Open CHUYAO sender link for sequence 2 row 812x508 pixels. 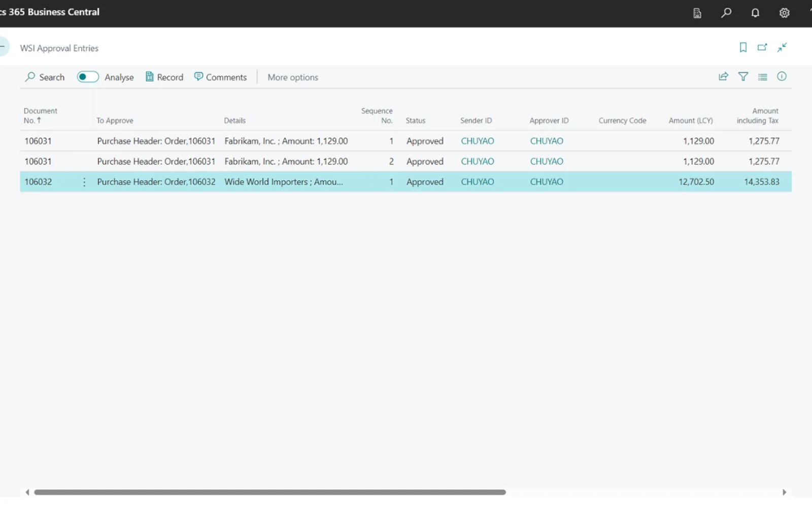478,162
